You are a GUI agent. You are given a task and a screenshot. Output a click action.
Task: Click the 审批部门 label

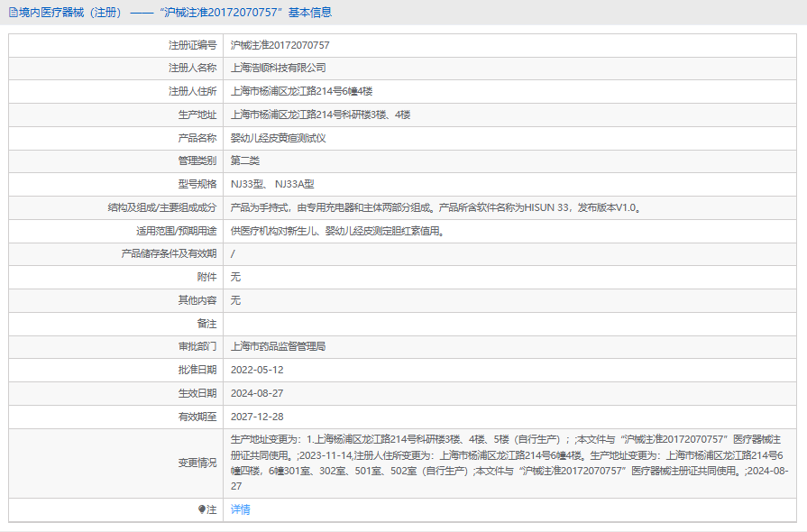click(x=197, y=346)
